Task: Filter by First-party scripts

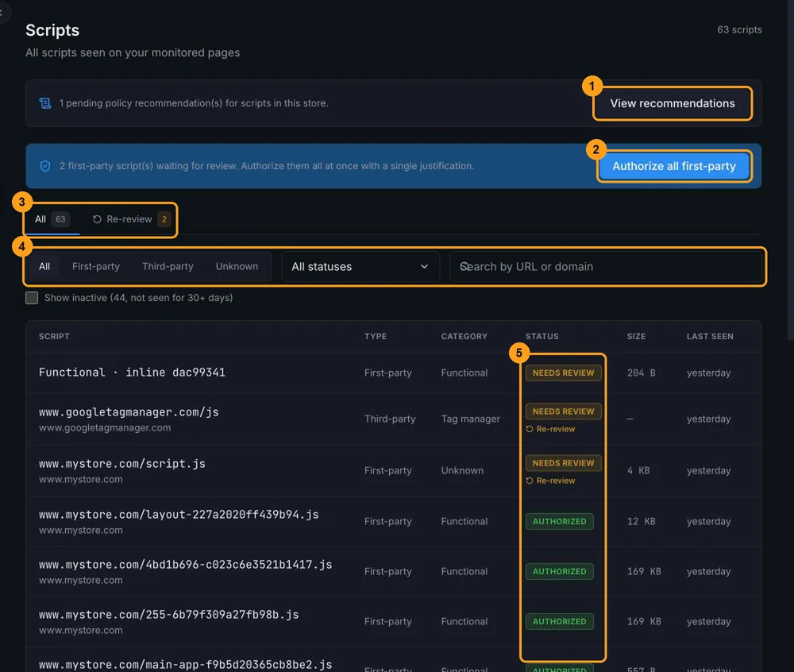Action: (x=96, y=266)
